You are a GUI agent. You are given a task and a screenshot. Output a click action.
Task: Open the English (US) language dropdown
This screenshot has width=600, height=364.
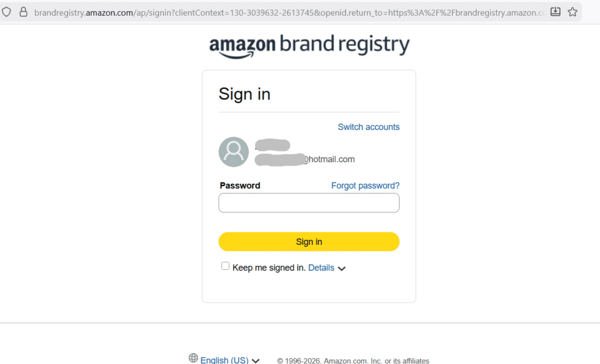coord(224,360)
